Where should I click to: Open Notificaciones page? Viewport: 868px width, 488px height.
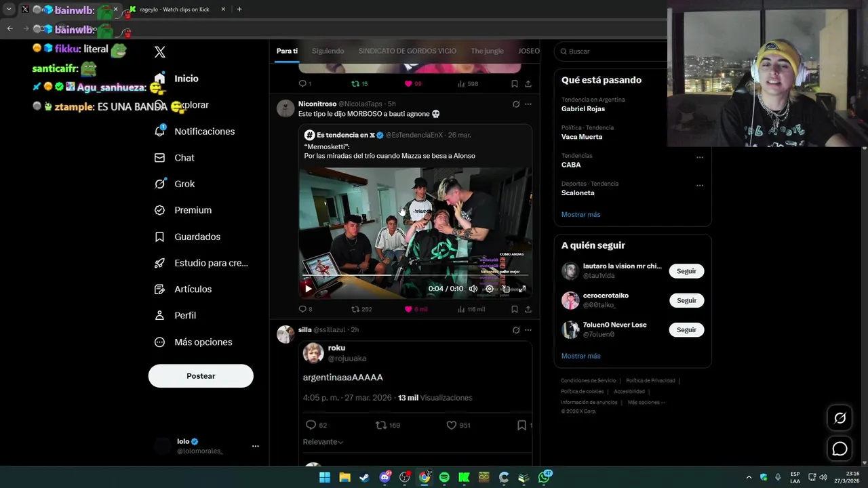pyautogui.click(x=194, y=131)
